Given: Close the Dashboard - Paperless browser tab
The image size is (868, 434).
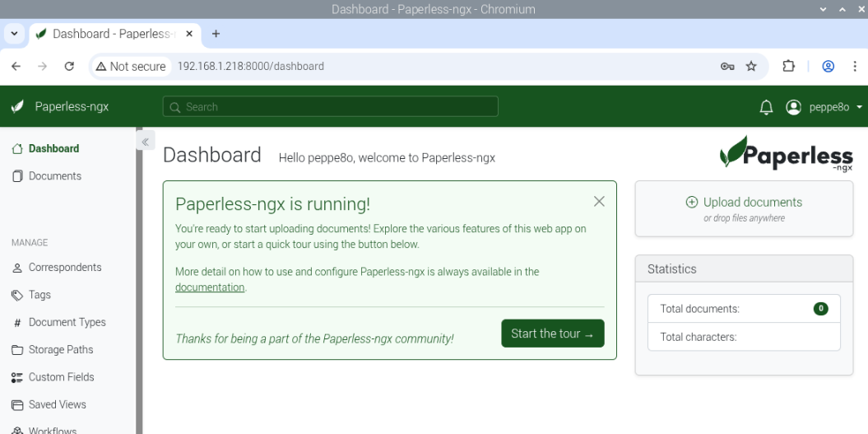Looking at the screenshot, I should 189,34.
